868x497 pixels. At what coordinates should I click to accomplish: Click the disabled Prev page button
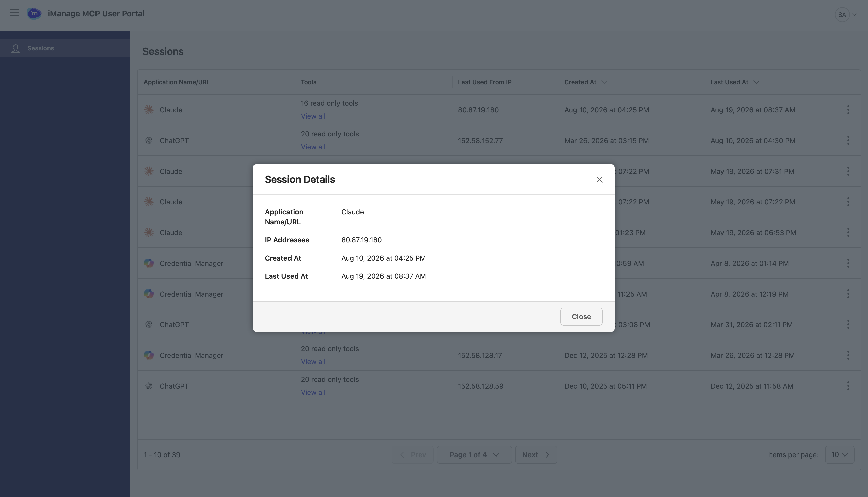pyautogui.click(x=412, y=455)
